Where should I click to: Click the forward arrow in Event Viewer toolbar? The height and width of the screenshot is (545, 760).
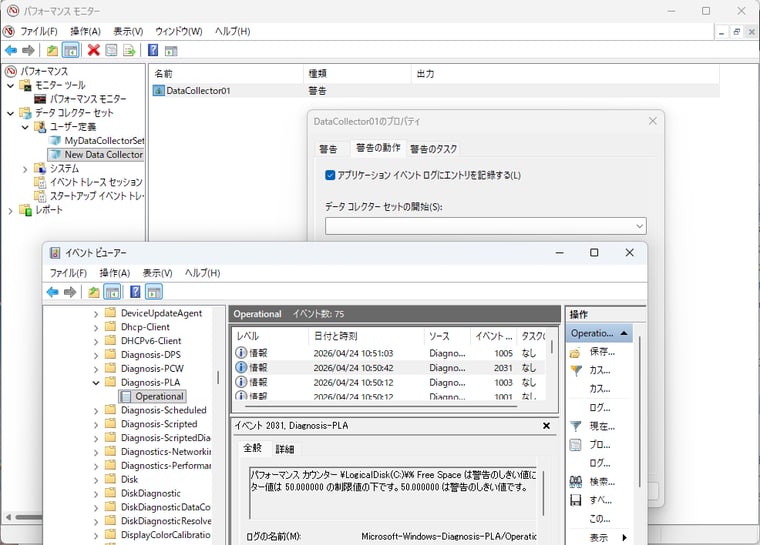[70, 292]
